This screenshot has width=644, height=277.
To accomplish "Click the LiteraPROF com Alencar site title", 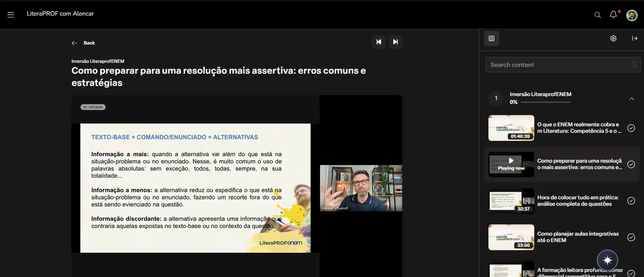I will (60, 13).
